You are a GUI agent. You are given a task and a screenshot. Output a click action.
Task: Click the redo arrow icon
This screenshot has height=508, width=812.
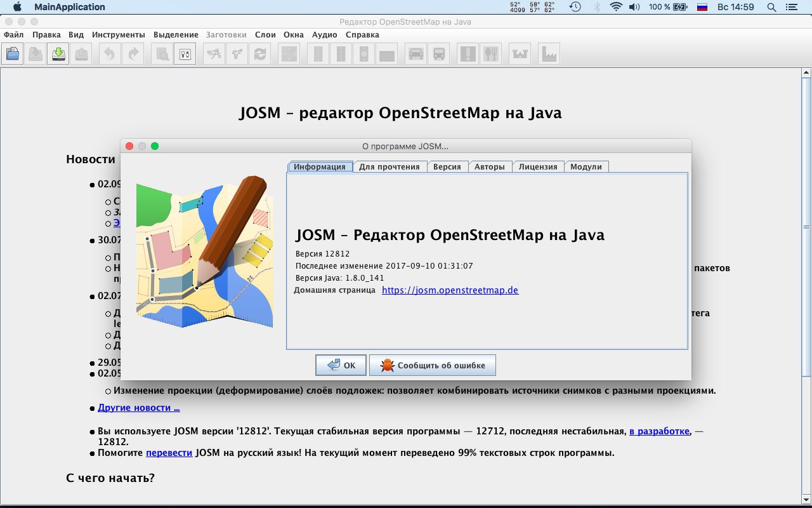click(133, 54)
